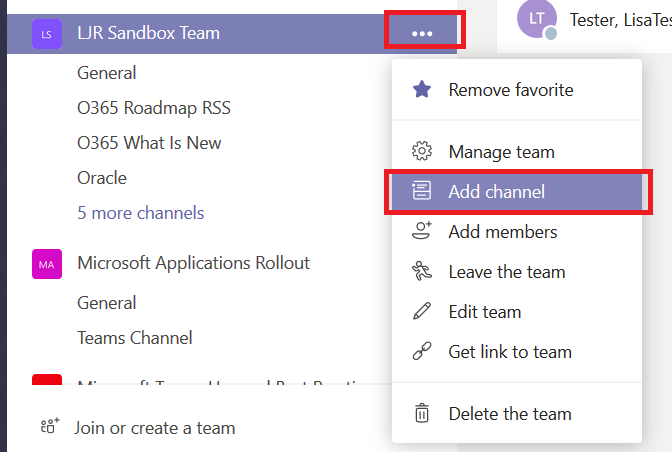The height and width of the screenshot is (452, 672).
Task: Open the Oracle channel
Action: 102,178
